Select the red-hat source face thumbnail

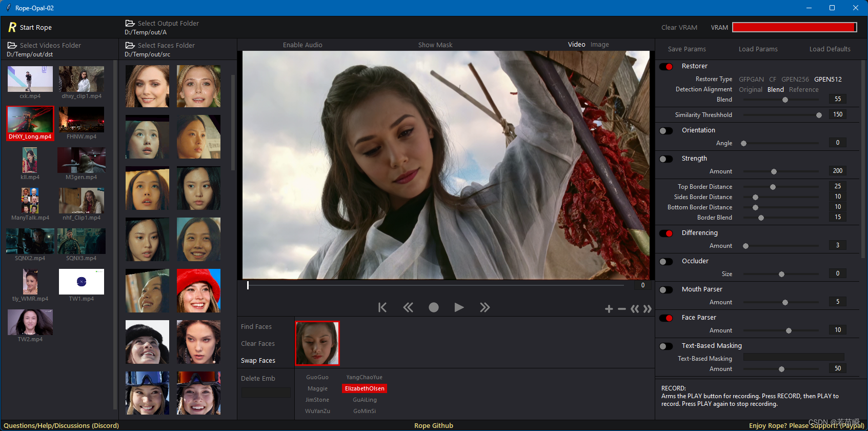click(198, 291)
